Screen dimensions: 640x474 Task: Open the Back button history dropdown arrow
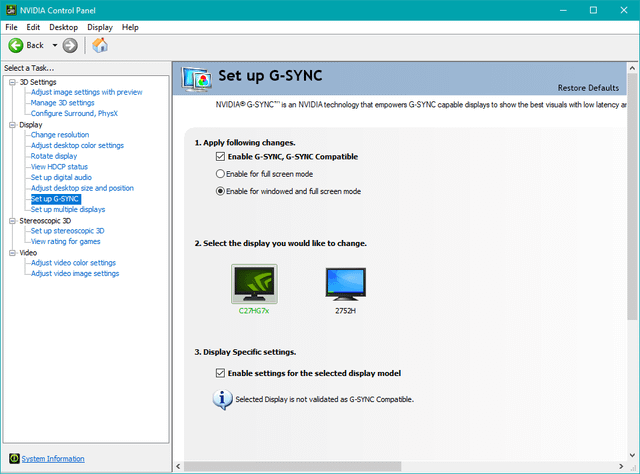54,45
